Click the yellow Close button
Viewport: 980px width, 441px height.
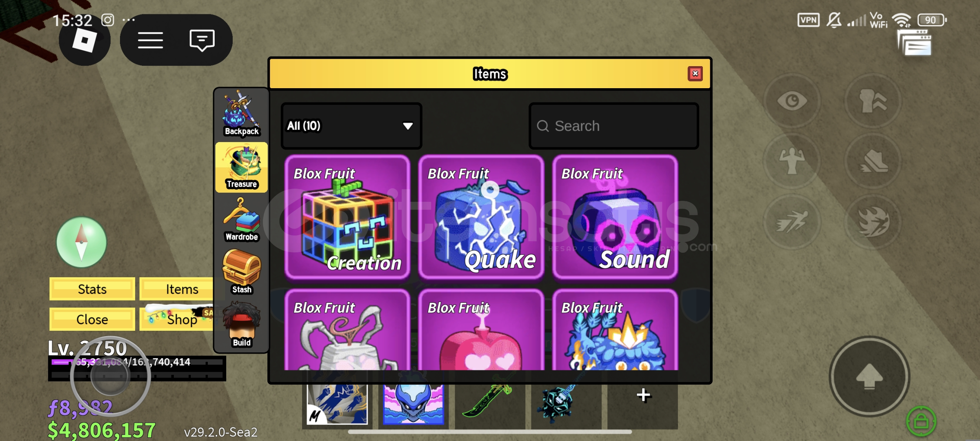click(x=92, y=319)
